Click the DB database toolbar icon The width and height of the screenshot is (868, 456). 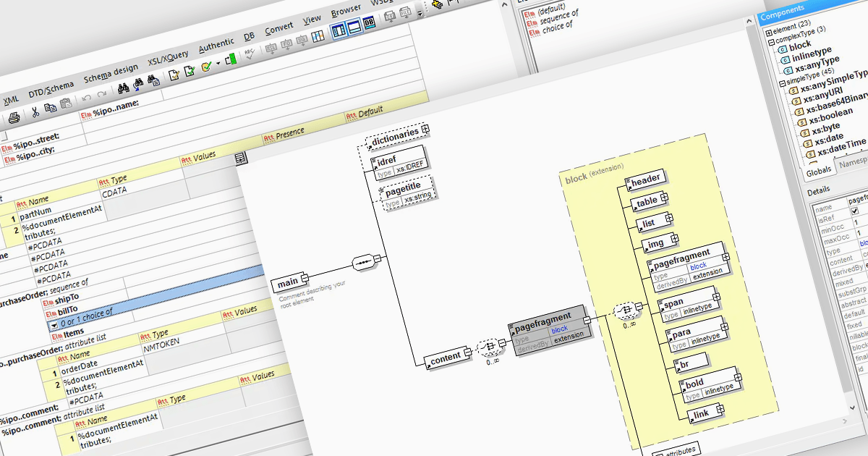(370, 22)
